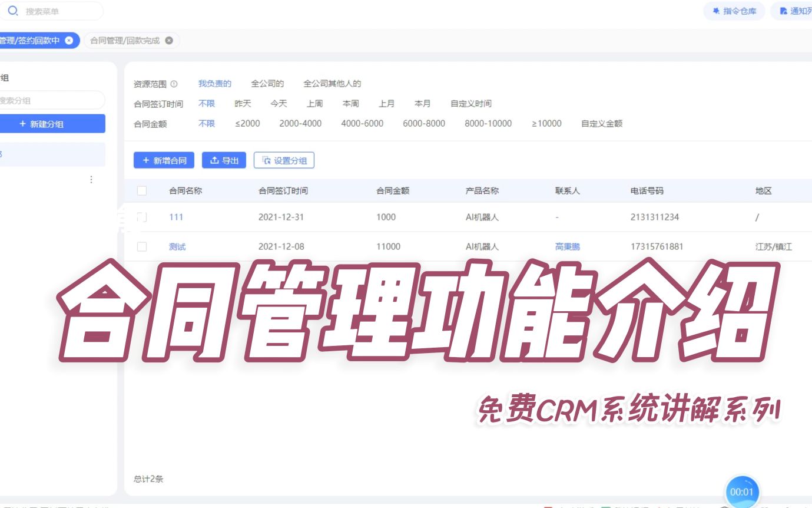Filter contract amount 2000-4000
This screenshot has height=508, width=812.
pos(300,124)
